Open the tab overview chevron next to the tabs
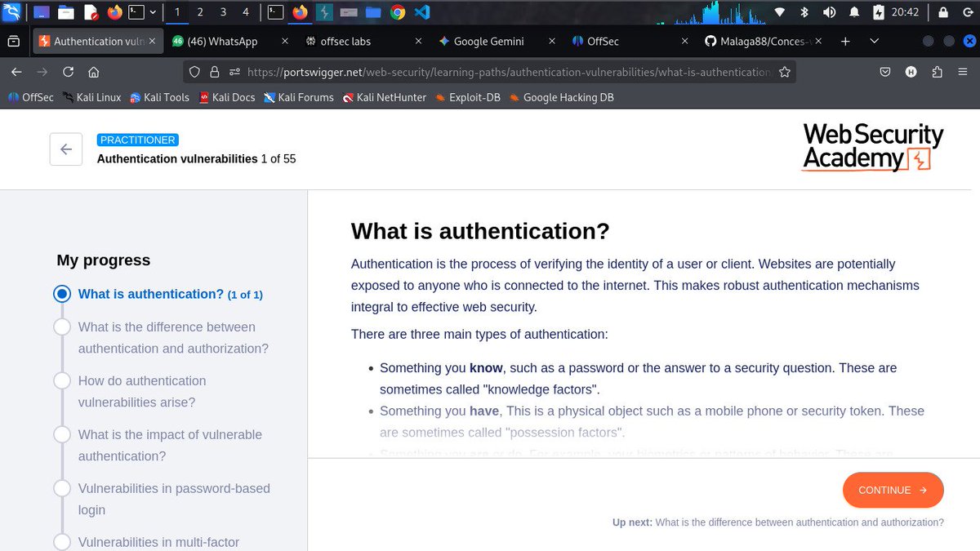The width and height of the screenshot is (980, 551). click(x=874, y=40)
